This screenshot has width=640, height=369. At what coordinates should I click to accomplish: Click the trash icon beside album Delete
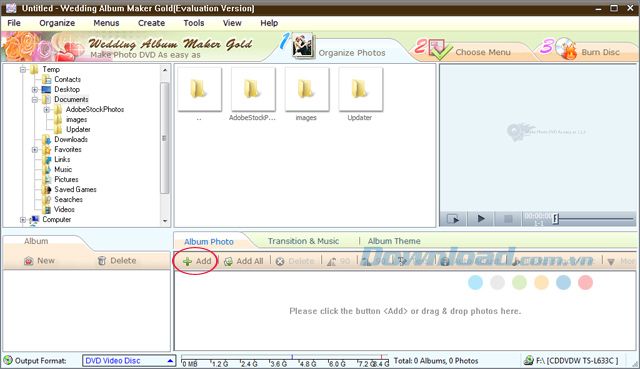[x=102, y=261]
